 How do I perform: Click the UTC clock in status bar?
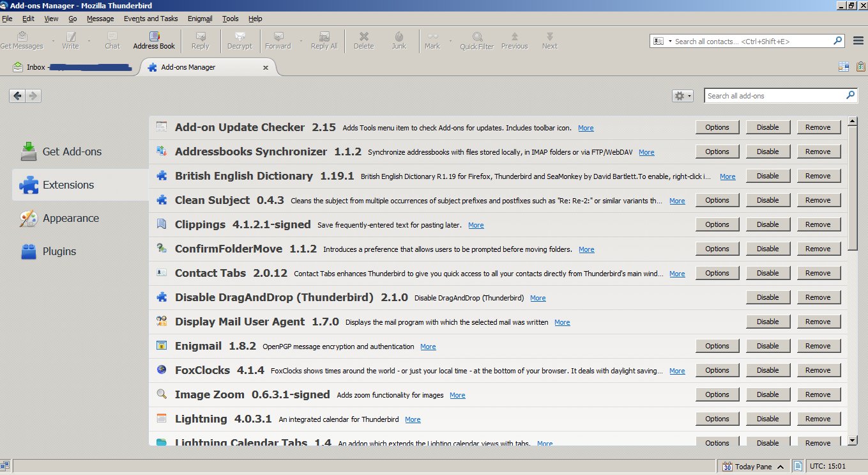828,467
